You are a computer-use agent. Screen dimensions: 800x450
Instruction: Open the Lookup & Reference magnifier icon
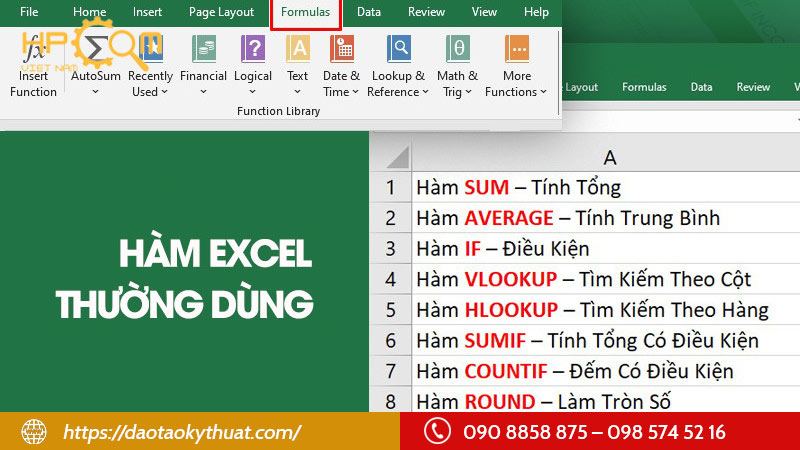pos(398,49)
